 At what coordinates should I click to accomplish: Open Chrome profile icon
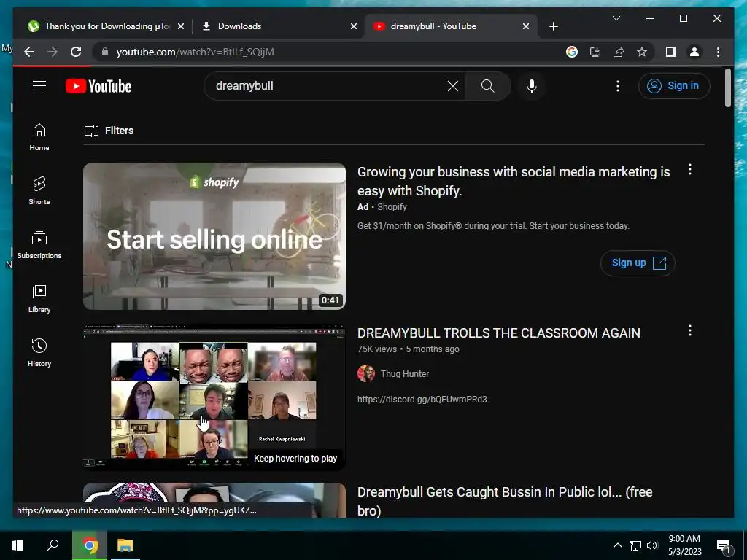(x=694, y=52)
